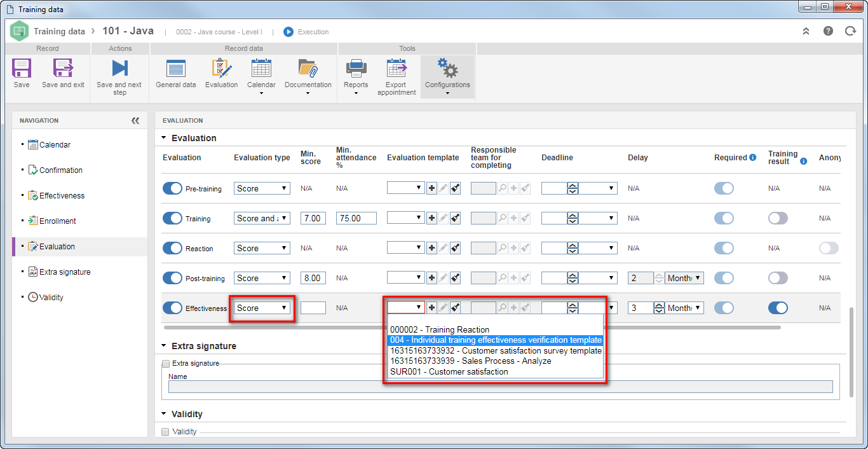
Task: Add evaluation template for Pre-training row
Action: coord(431,188)
